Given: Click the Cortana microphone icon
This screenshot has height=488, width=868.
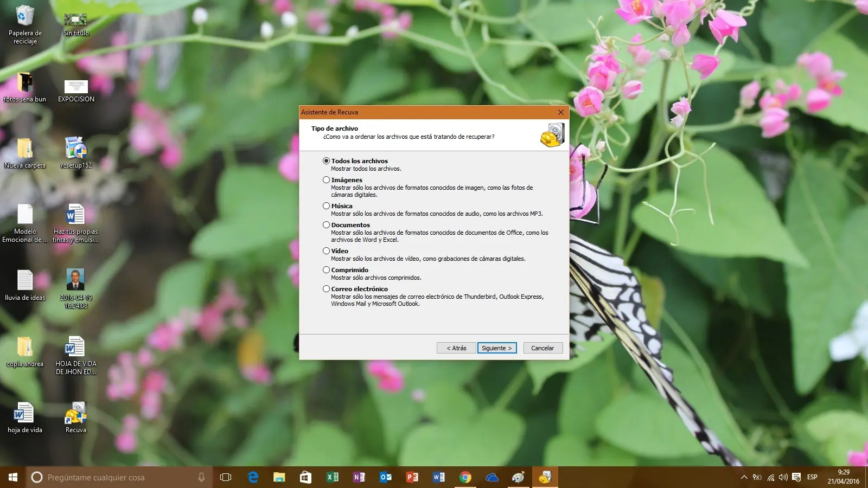Looking at the screenshot, I should coord(201,477).
